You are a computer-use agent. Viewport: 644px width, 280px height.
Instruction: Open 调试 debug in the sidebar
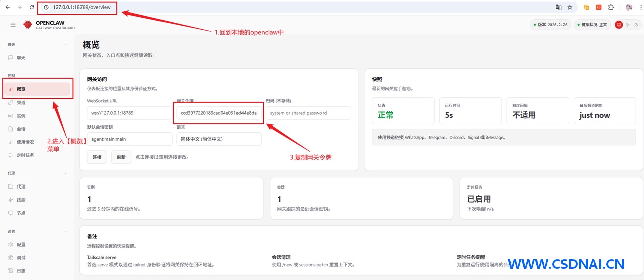pyautogui.click(x=38, y=258)
